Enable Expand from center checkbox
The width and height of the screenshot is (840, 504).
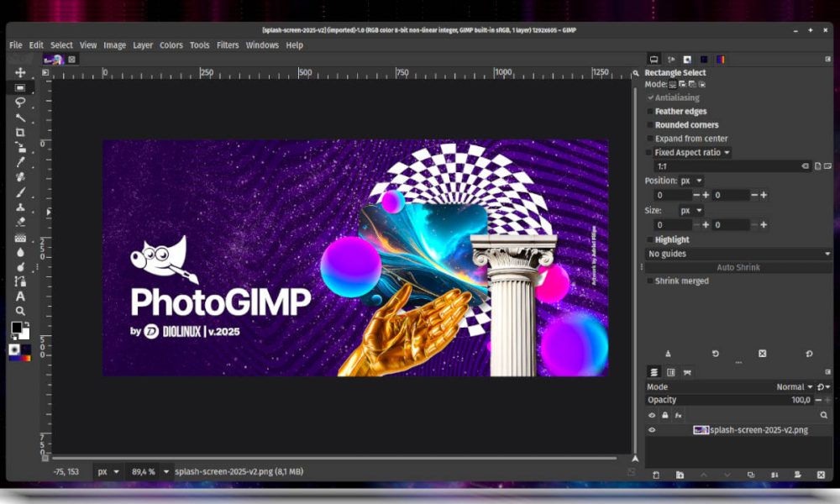click(650, 139)
